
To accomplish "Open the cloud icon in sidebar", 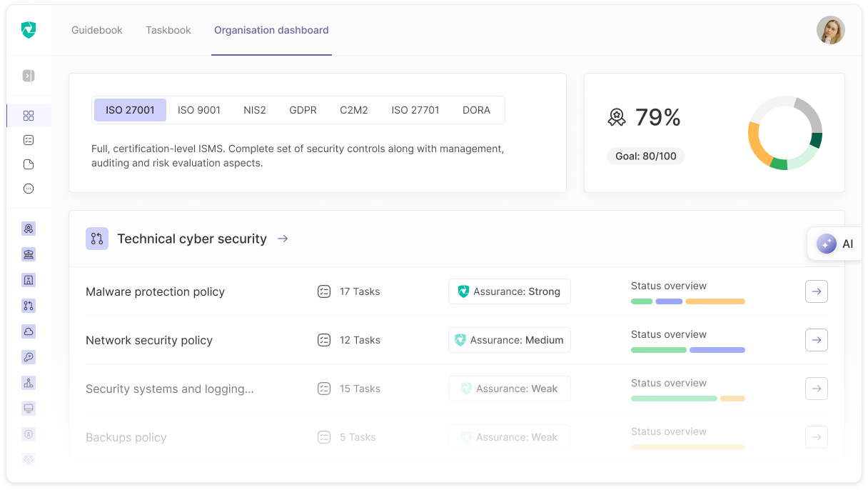I will pyautogui.click(x=29, y=331).
